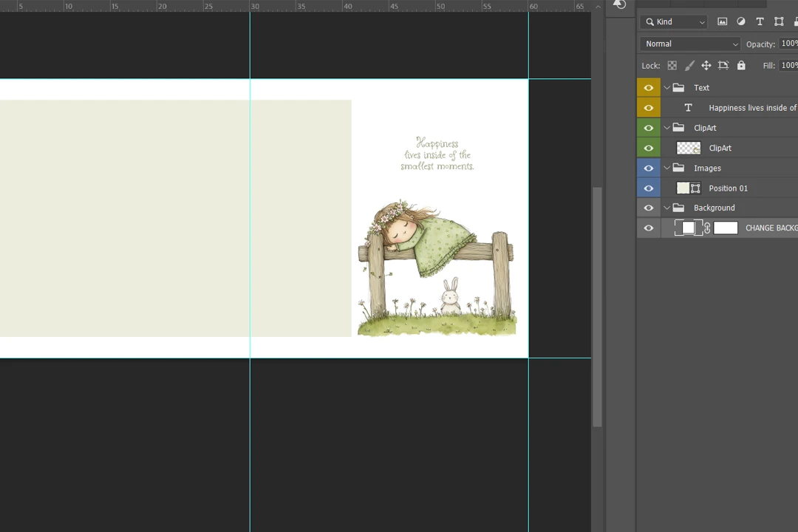Image resolution: width=798 pixels, height=532 pixels.
Task: Open the Kind filter dropdown
Action: [x=675, y=22]
